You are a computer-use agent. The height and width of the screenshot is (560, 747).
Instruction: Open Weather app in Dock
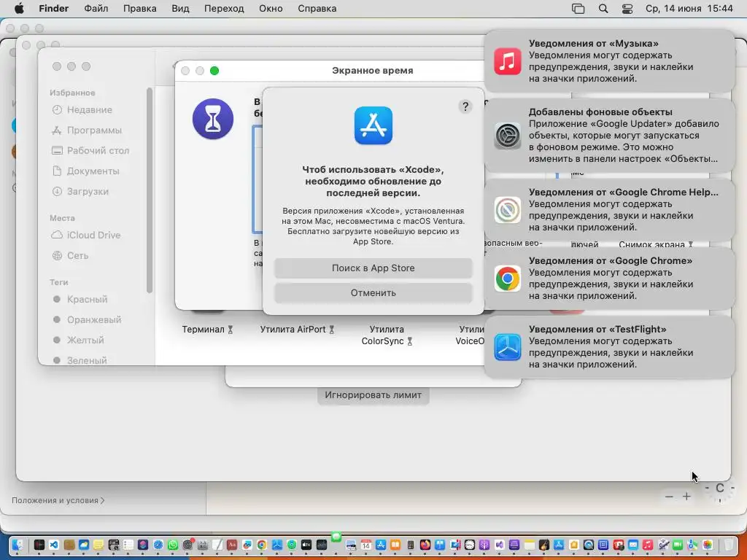click(84, 545)
